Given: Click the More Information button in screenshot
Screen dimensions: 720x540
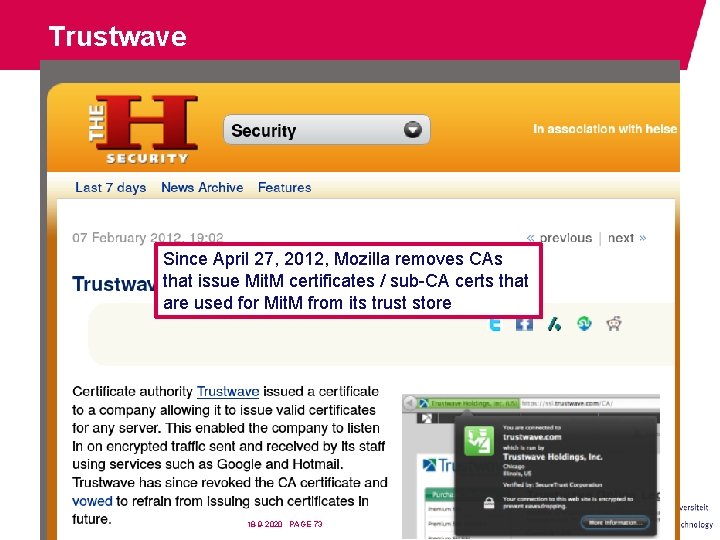Looking at the screenshot, I should pos(615,523).
